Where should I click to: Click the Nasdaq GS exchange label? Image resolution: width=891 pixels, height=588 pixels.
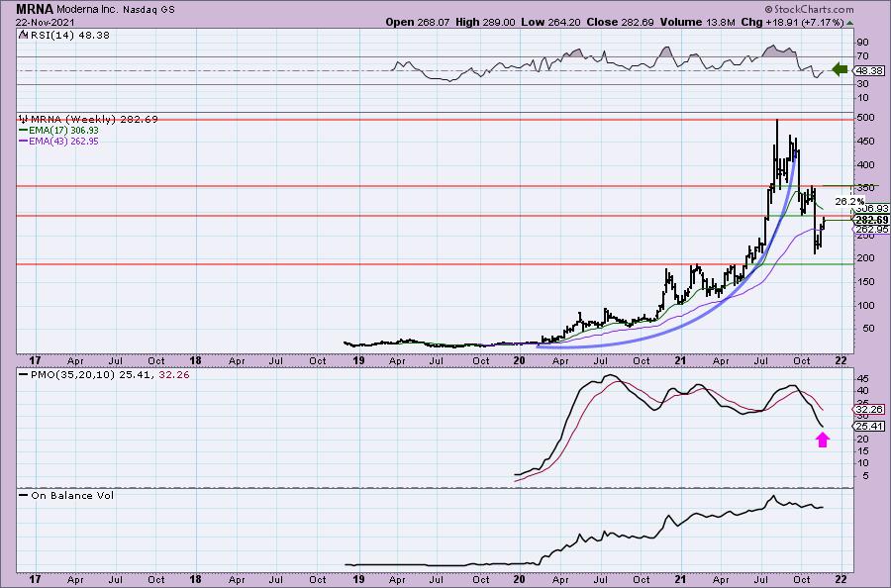pos(150,10)
